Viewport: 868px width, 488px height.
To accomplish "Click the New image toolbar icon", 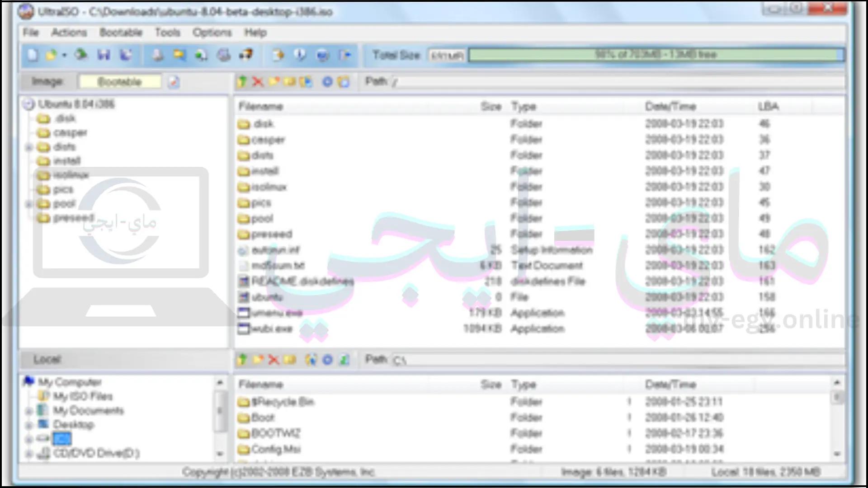I will click(x=33, y=55).
